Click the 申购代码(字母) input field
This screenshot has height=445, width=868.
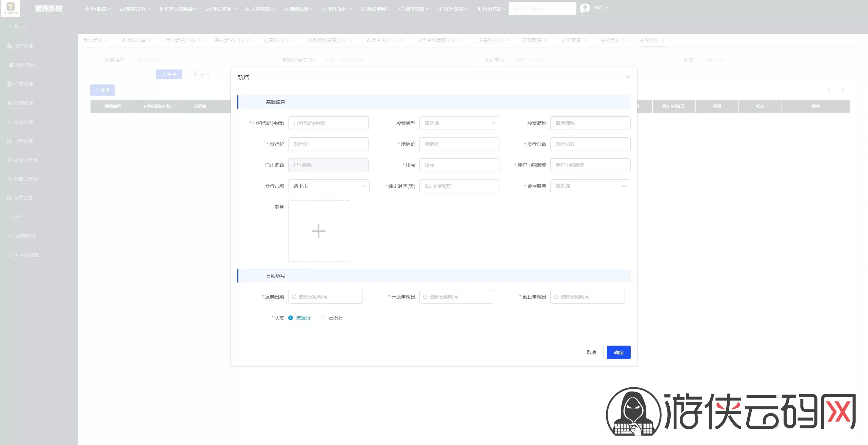[328, 123]
